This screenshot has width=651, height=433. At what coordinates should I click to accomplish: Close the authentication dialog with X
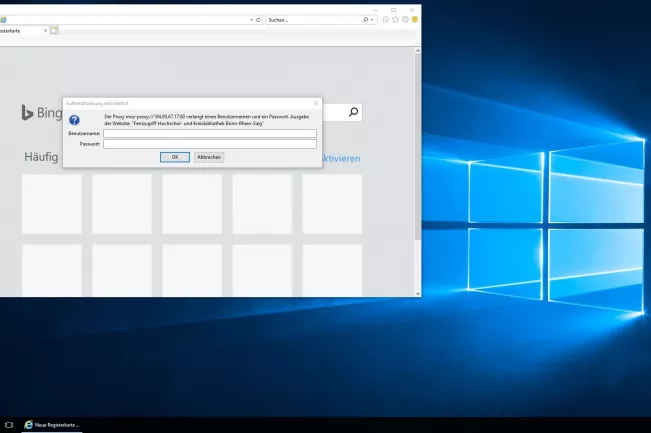[x=316, y=102]
